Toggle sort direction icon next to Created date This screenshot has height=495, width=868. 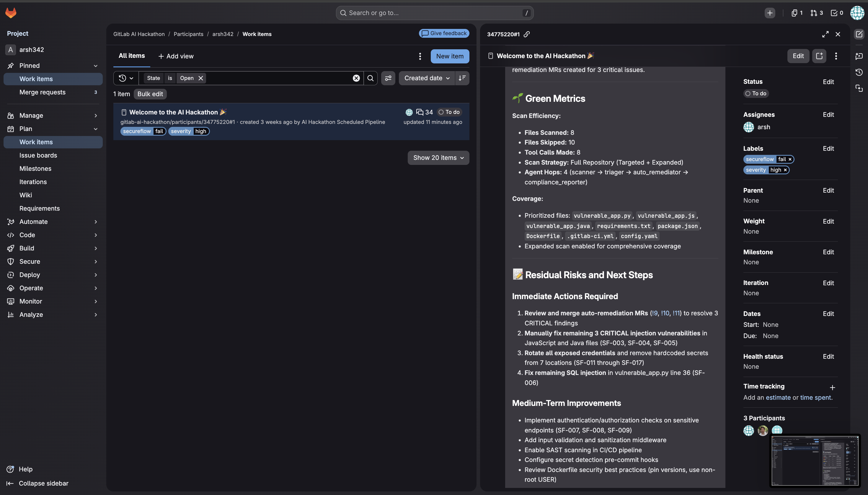[462, 78]
